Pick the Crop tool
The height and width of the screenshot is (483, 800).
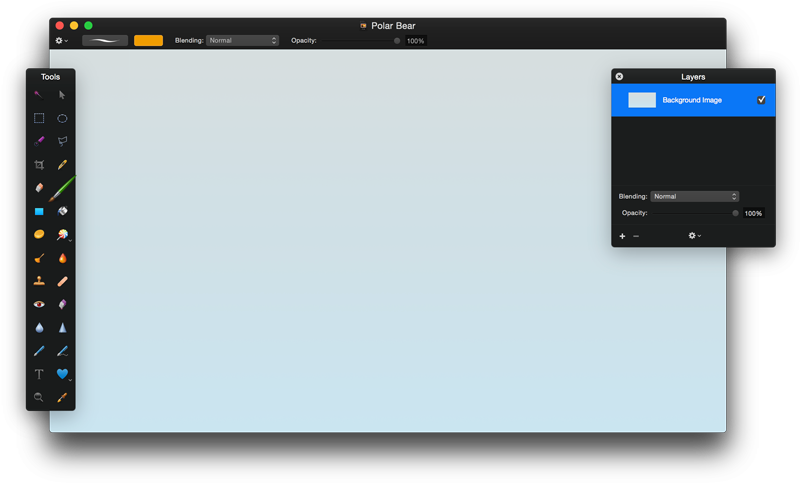(39, 165)
